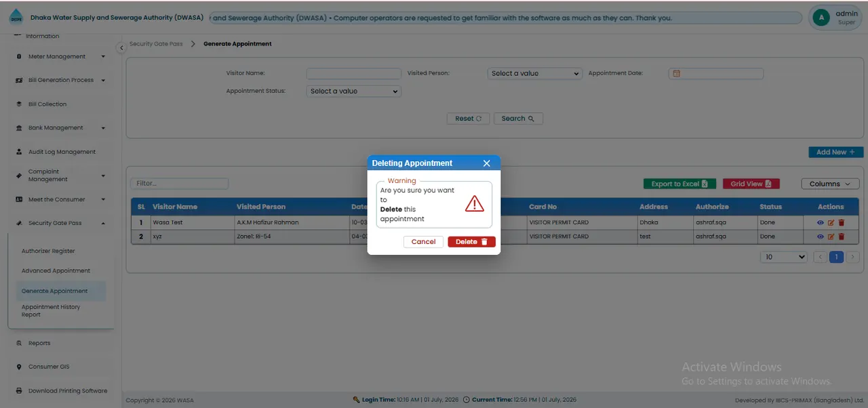Cancel the appointment deletion dialog
Image resolution: width=868 pixels, height=408 pixels.
click(423, 242)
